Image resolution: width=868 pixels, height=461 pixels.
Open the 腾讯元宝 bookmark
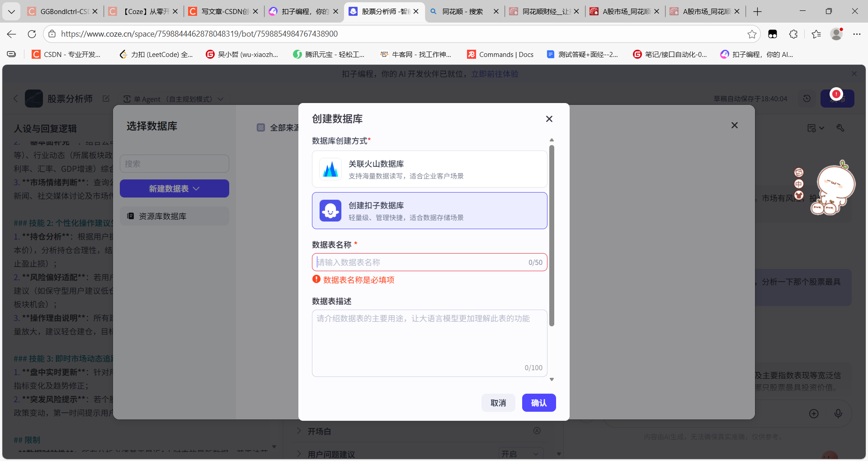tap(329, 54)
